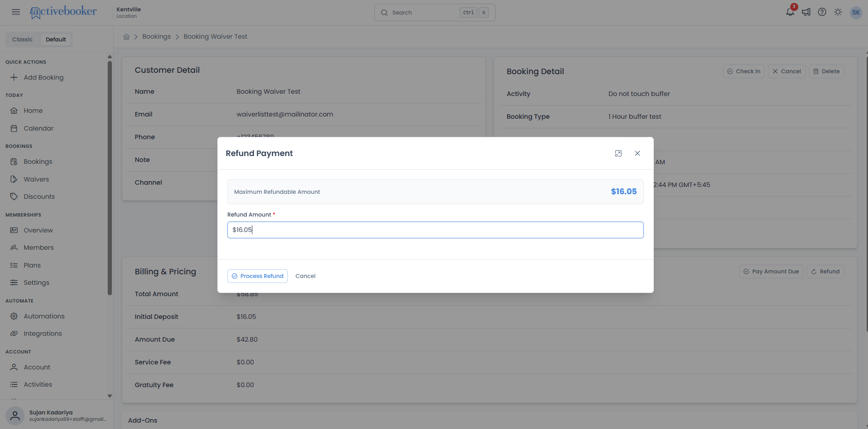Viewport: 868px width, 429px height.
Task: Open memberships Overview in sidebar
Action: [x=38, y=230]
